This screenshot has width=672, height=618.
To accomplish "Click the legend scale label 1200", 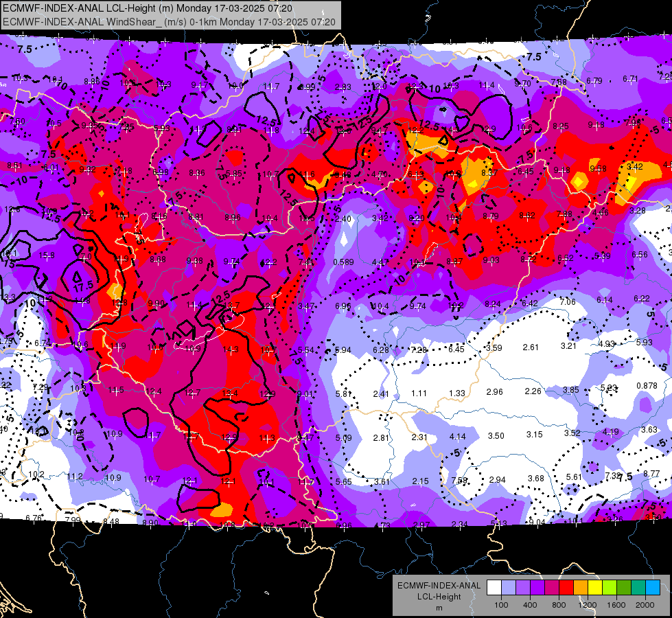I will pyautogui.click(x=588, y=605).
